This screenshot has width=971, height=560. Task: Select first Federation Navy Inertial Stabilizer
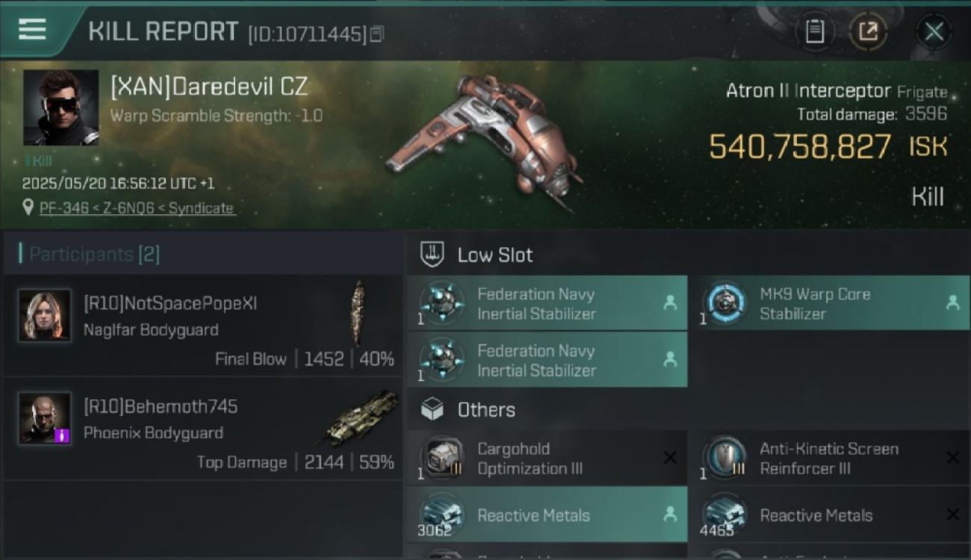pos(547,303)
